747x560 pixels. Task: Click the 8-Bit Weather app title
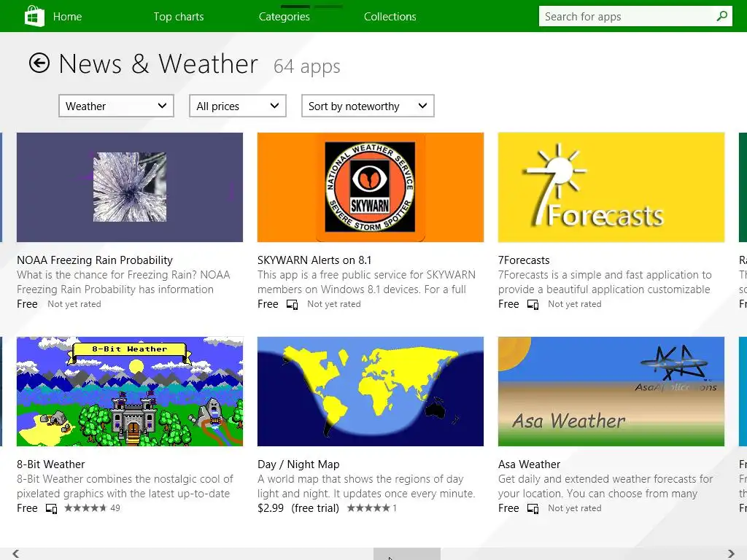click(50, 464)
